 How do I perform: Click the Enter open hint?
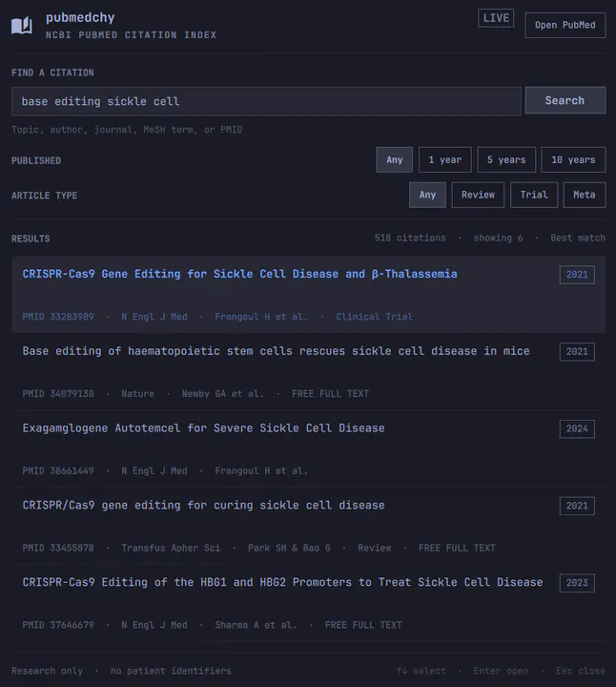point(501,671)
